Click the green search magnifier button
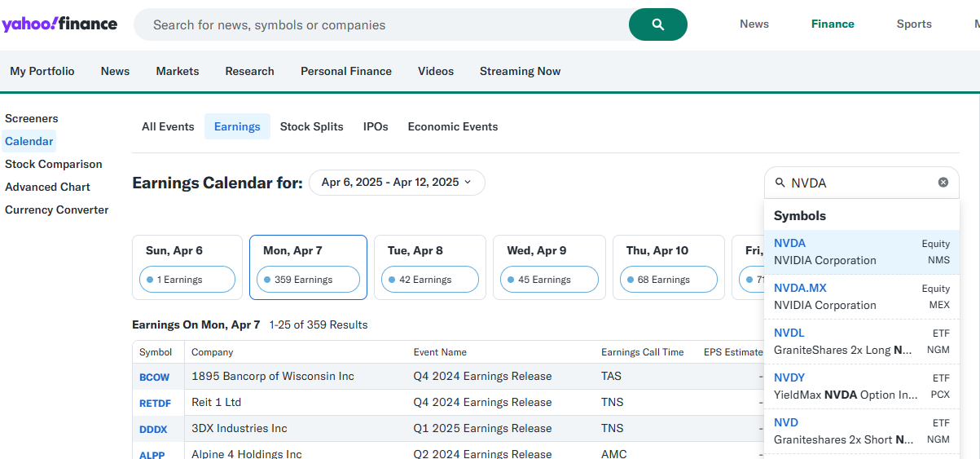 point(658,24)
